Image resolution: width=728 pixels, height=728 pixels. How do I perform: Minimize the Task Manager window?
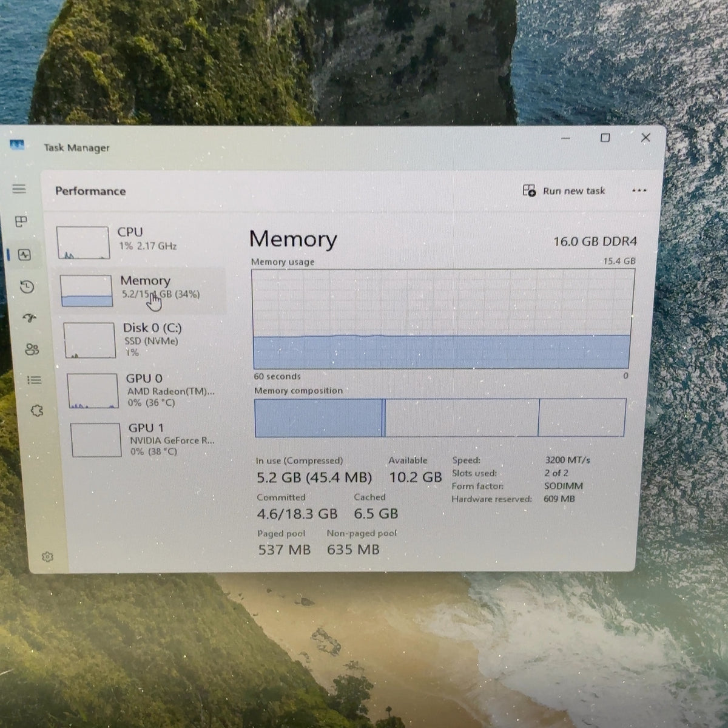click(565, 138)
